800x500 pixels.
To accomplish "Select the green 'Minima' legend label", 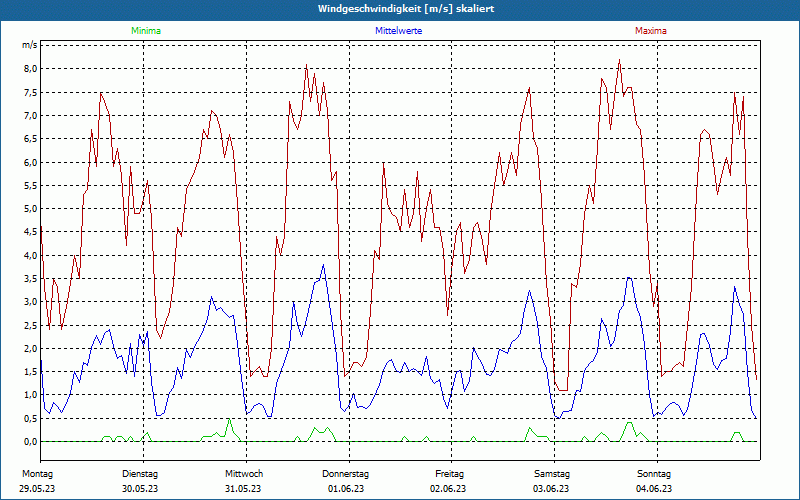I will point(146,31).
